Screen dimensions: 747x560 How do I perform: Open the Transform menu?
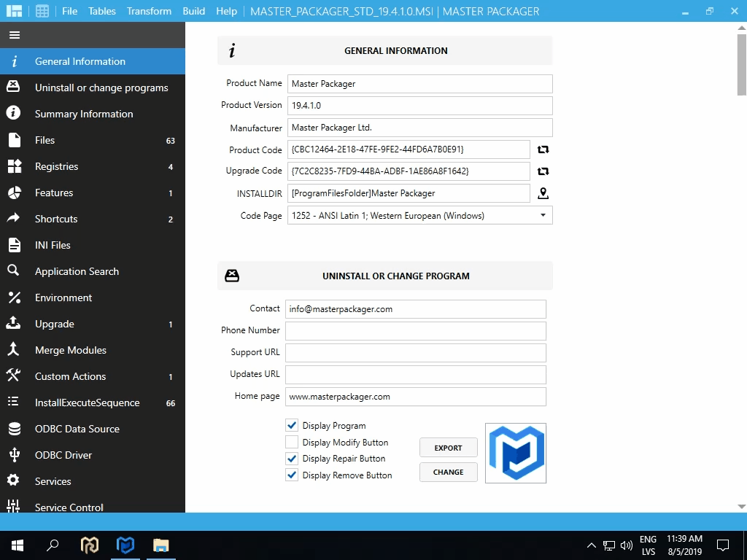point(149,11)
